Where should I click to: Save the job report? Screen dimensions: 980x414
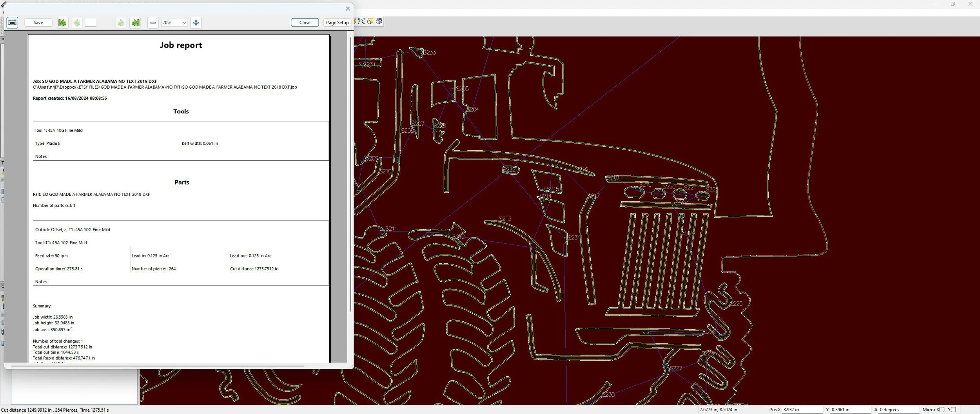pos(38,22)
